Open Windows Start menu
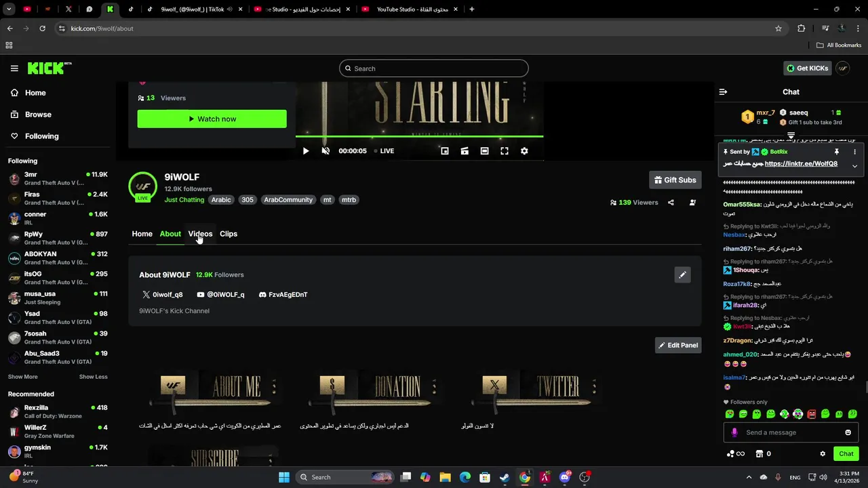Screen dimensions: 868x488 (283, 477)
